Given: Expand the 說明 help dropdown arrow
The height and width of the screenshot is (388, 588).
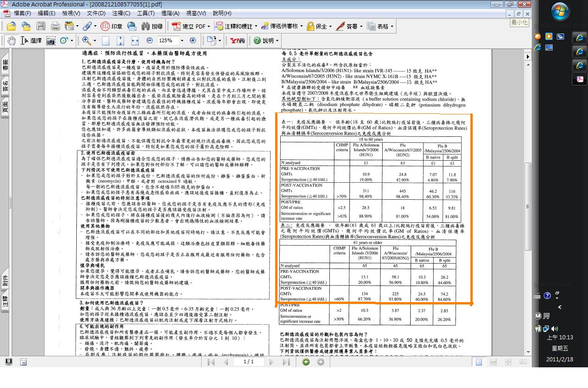Looking at the screenshot, I should click(277, 40).
